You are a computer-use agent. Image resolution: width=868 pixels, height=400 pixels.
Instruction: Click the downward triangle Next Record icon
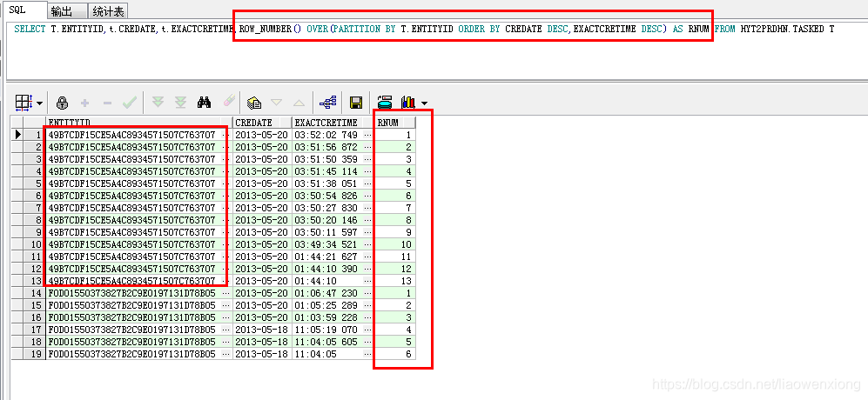pyautogui.click(x=276, y=103)
